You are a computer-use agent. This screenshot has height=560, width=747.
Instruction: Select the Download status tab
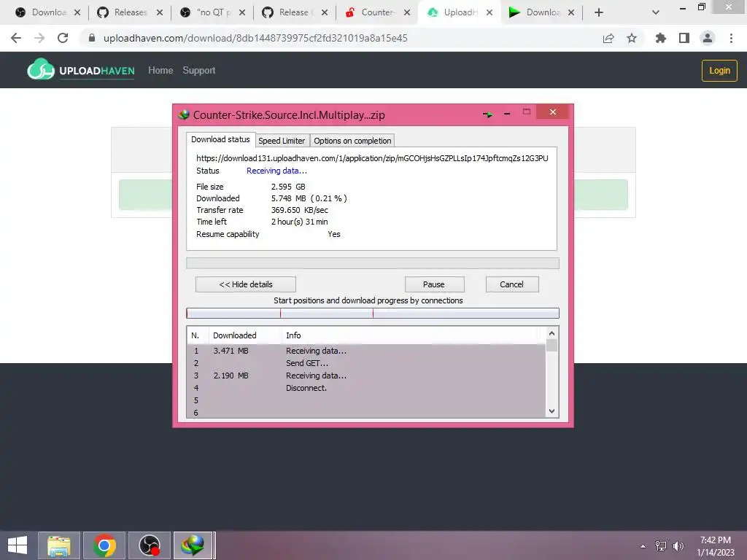220,139
